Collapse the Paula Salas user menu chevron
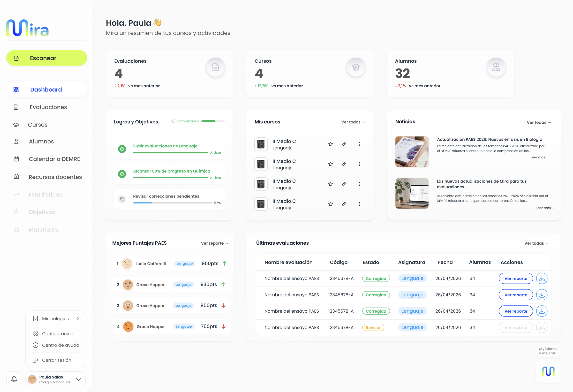The width and height of the screenshot is (573, 392). coord(78,379)
